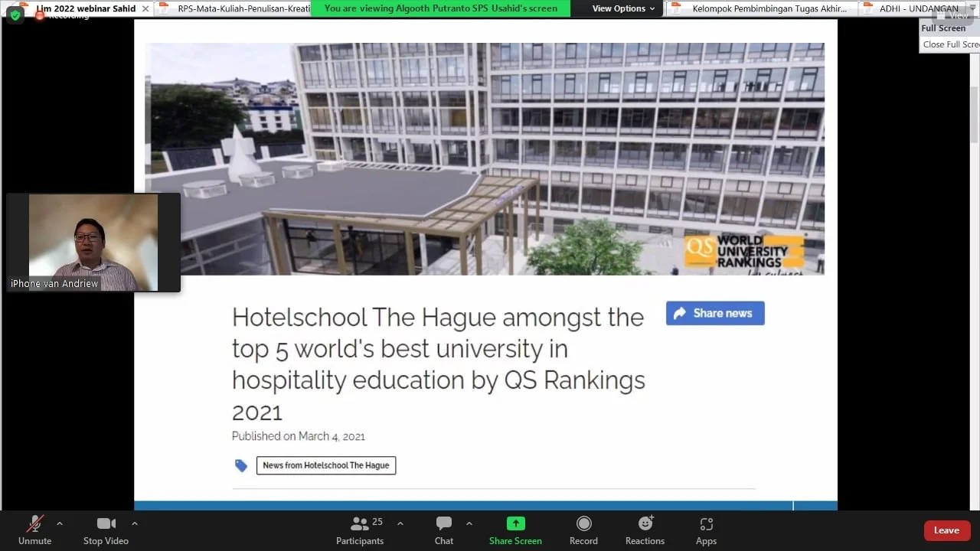Screen dimensions: 980x551
Task: Open View Options dropdown
Action: [x=624, y=8]
